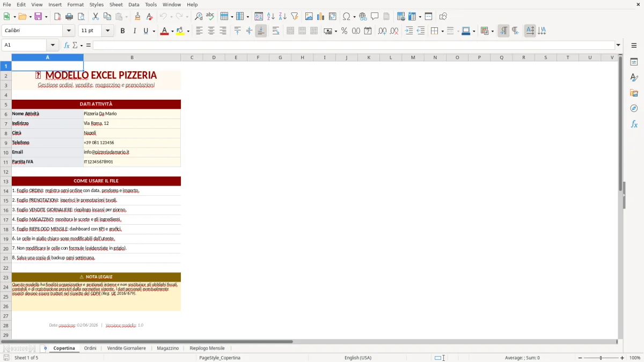Viewport: 644px width, 362px height.
Task: Run the Spelling check
Action: pos(210,17)
